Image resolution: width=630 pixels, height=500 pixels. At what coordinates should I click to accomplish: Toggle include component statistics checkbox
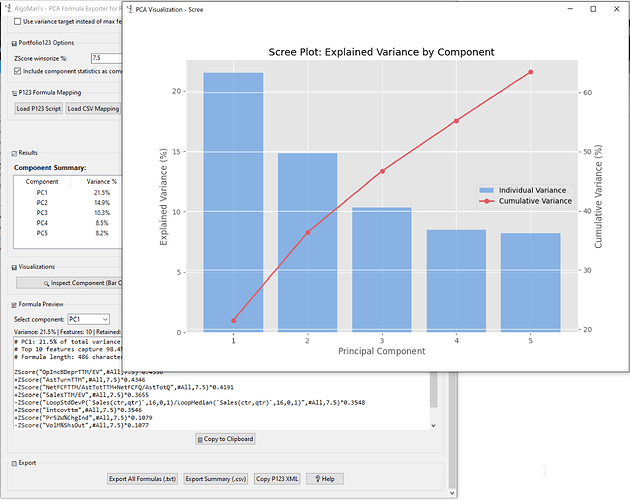(x=17, y=71)
